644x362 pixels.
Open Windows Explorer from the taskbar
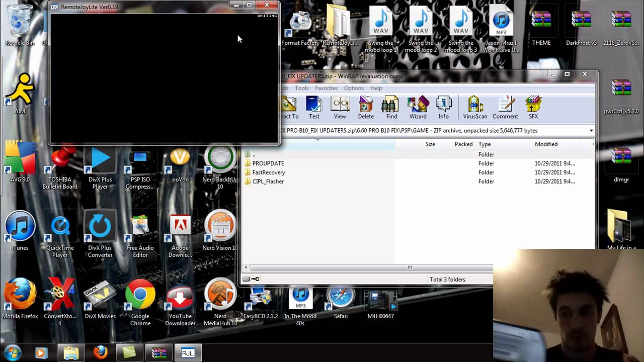(x=71, y=353)
